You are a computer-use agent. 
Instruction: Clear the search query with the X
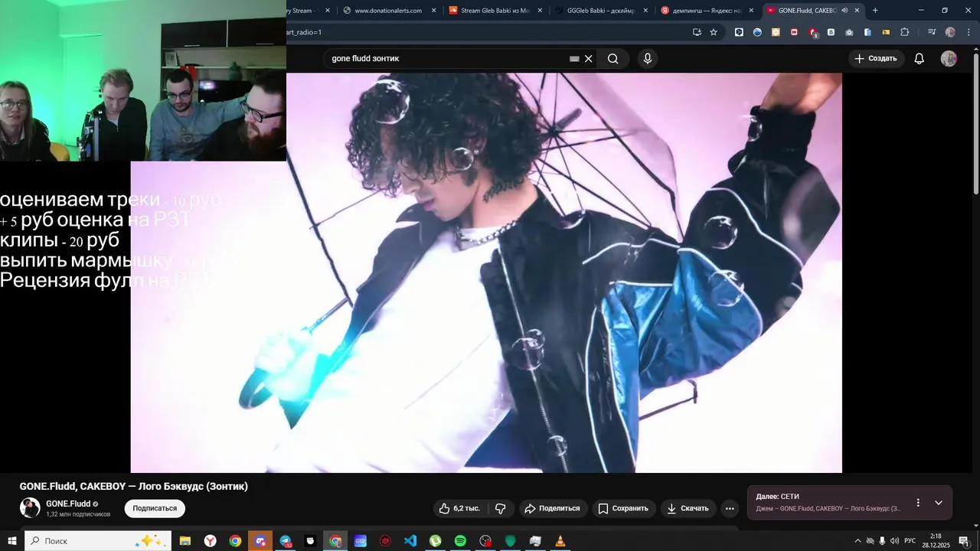tap(588, 59)
